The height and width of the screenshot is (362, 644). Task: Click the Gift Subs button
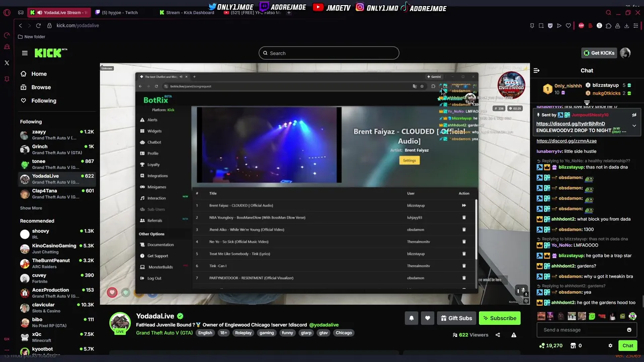coord(456,318)
